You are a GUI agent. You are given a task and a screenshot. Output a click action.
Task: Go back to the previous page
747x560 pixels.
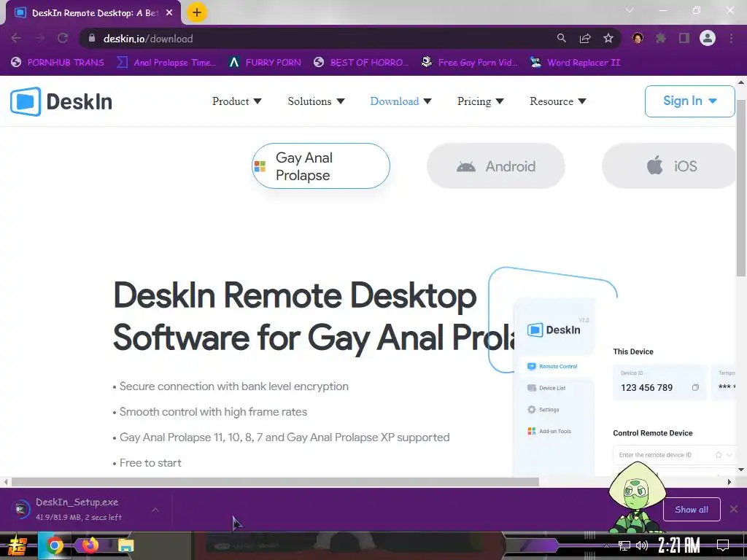pyautogui.click(x=16, y=39)
